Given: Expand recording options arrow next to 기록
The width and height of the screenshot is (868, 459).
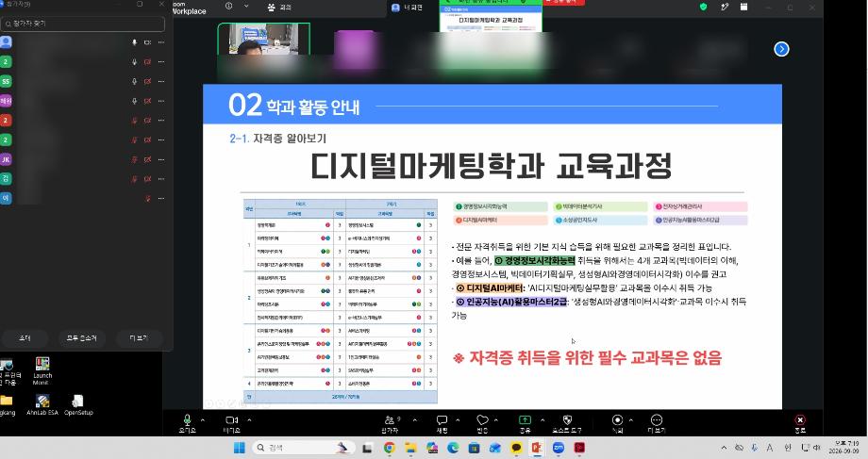Looking at the screenshot, I should pyautogui.click(x=631, y=420).
